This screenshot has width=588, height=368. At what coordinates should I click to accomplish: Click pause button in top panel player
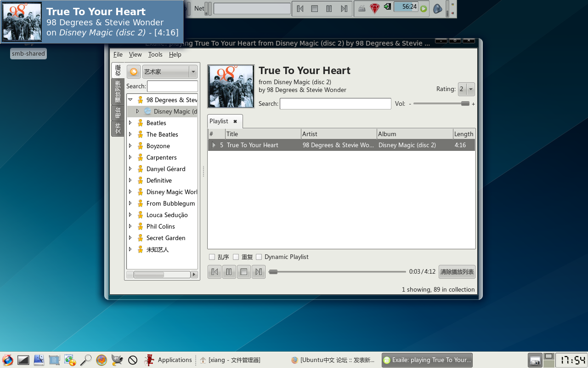[329, 8]
